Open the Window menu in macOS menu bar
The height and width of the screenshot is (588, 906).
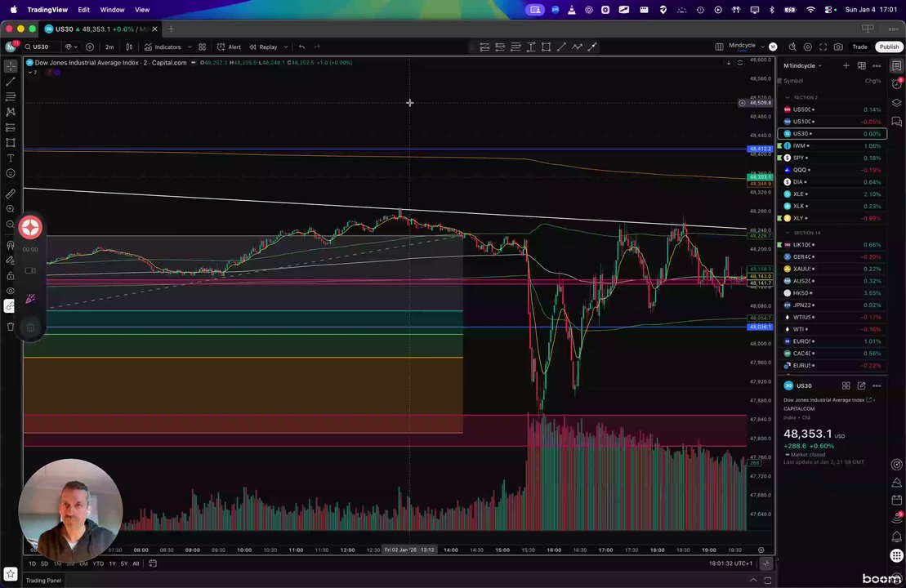point(112,10)
